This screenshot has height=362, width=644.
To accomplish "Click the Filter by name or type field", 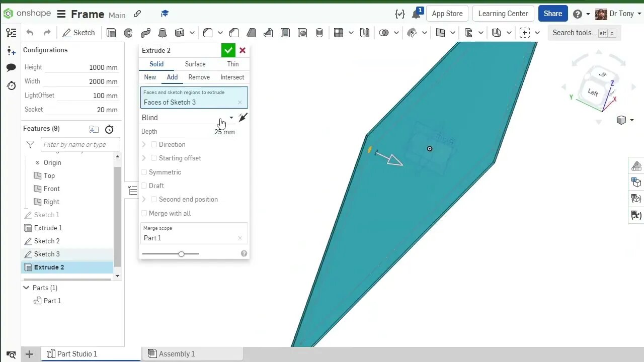I will (x=80, y=145).
